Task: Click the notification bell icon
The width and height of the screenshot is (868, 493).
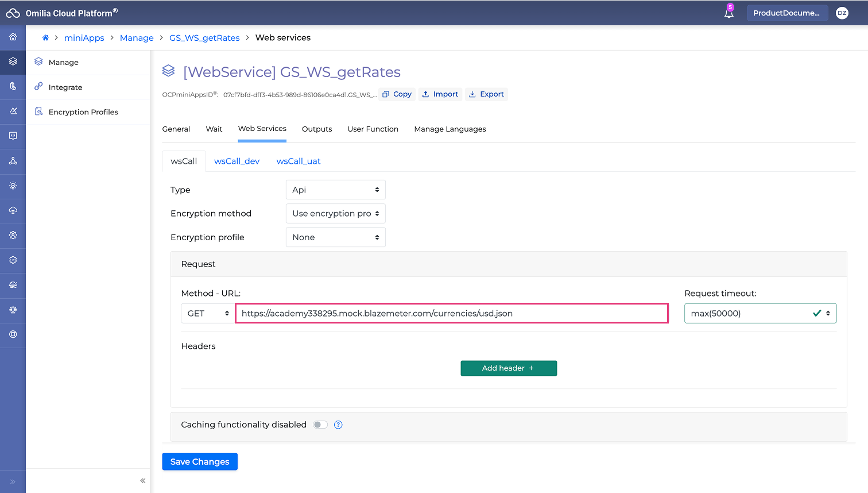Action: pyautogui.click(x=728, y=13)
